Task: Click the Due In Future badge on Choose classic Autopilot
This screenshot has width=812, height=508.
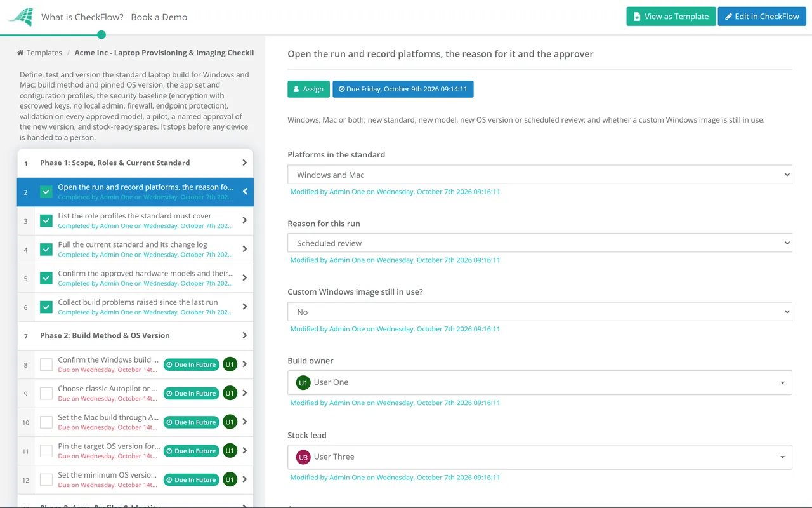Action: (191, 393)
